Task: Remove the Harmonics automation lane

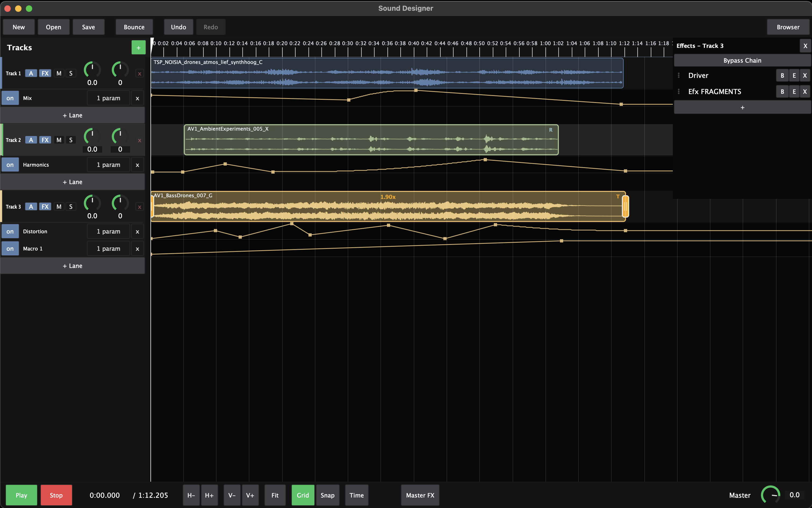Action: pos(137,164)
